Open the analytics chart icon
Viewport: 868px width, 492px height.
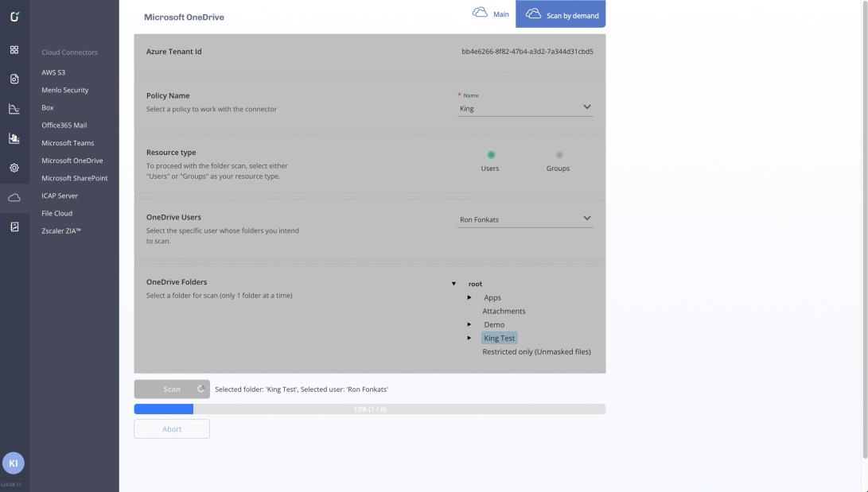pyautogui.click(x=14, y=109)
